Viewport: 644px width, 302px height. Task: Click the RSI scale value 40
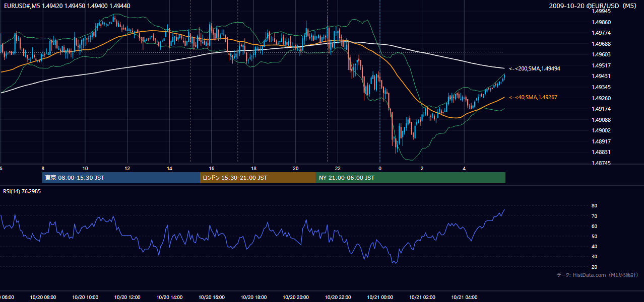coord(595,247)
